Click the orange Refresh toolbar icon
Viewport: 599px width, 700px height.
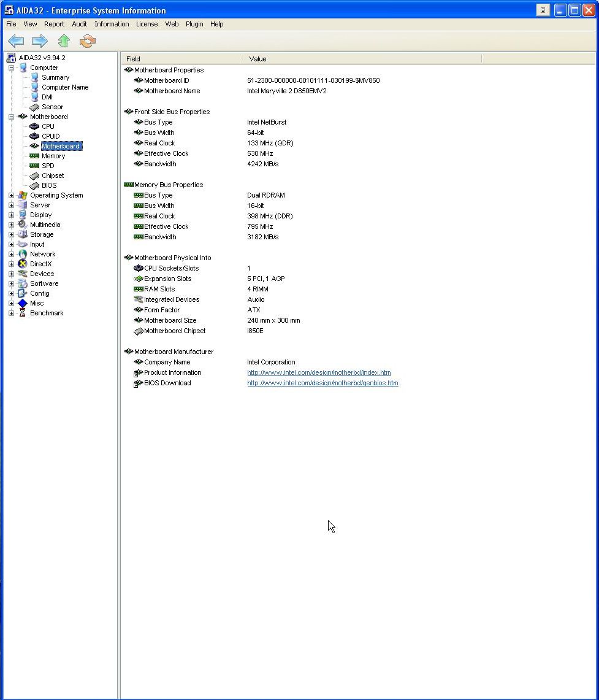(x=88, y=41)
